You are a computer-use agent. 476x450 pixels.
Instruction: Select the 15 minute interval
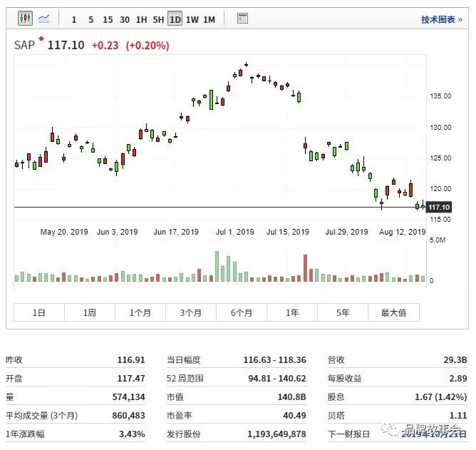point(108,20)
